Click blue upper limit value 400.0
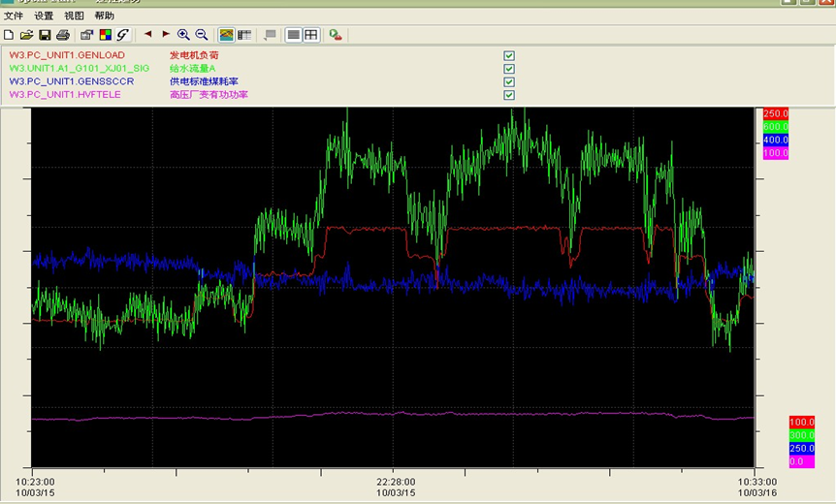This screenshot has width=836, height=504. pos(776,140)
